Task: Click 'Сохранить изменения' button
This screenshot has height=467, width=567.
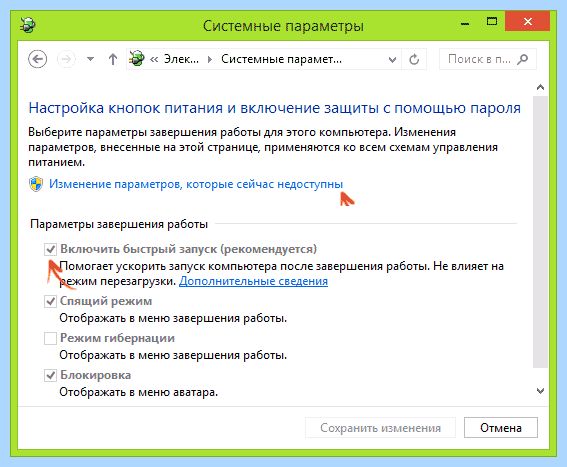Action: (x=380, y=428)
